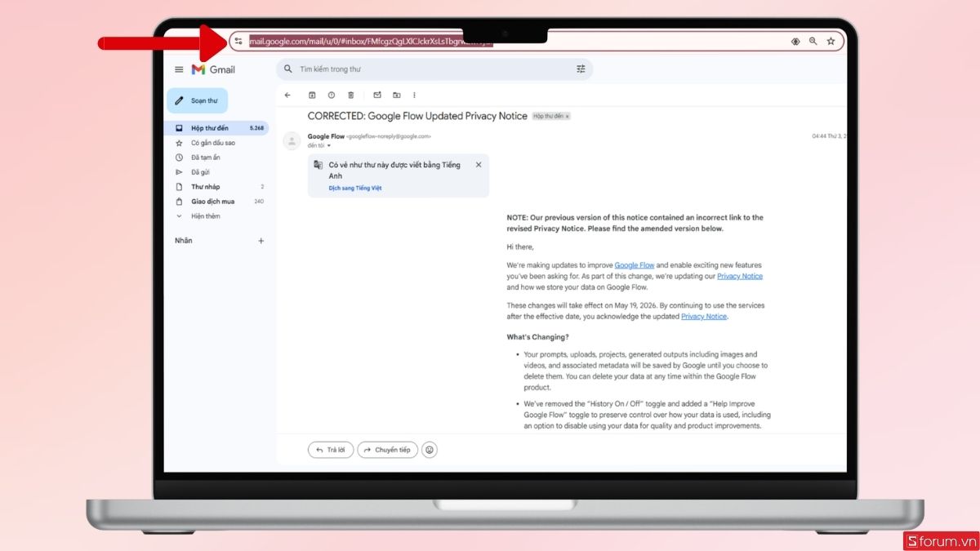Open the Gmail main menu hamburger icon
The width and height of the screenshot is (980, 551).
coord(179,69)
